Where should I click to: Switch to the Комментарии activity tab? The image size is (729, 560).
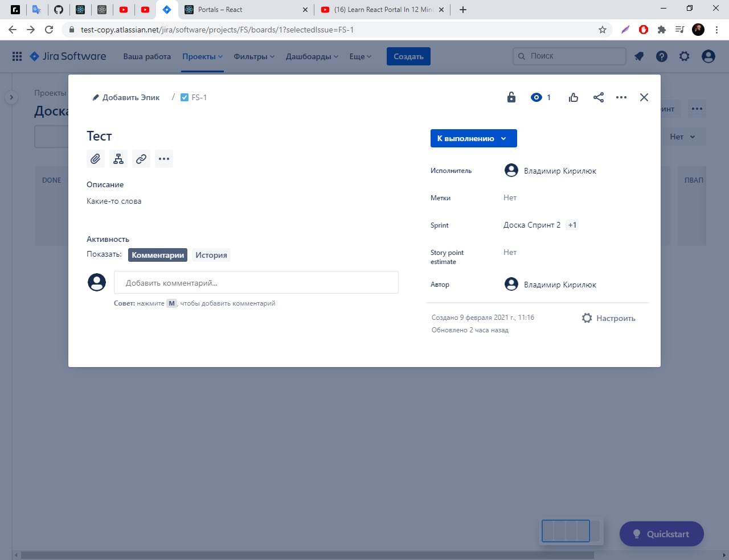pos(158,255)
